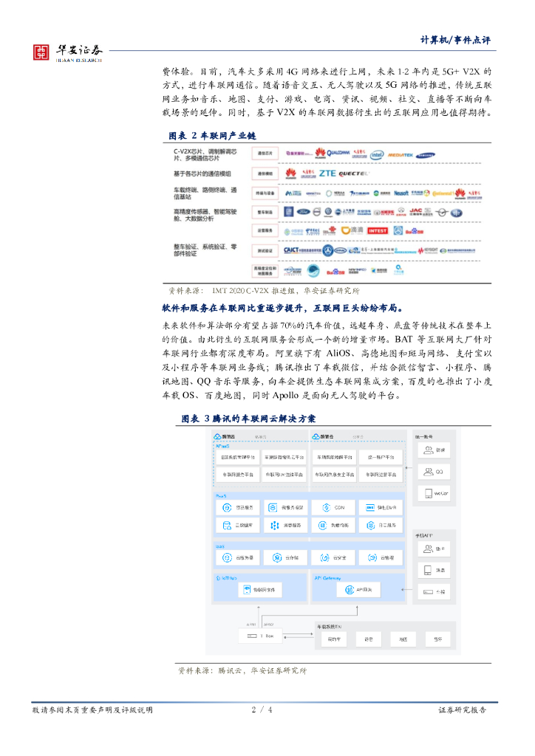Image resolution: width=535 pixels, height=756 pixels.
Task: Click the 弹性EMR icon box
Action: [381, 507]
